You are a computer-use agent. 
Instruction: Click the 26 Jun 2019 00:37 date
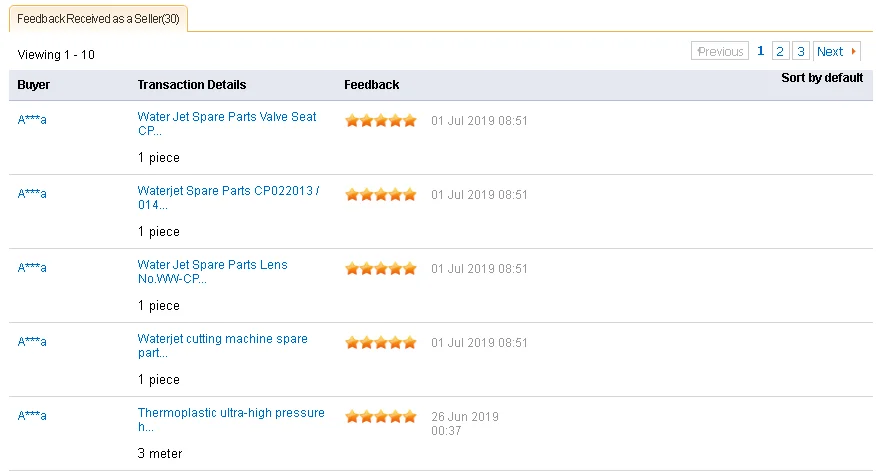(x=465, y=424)
